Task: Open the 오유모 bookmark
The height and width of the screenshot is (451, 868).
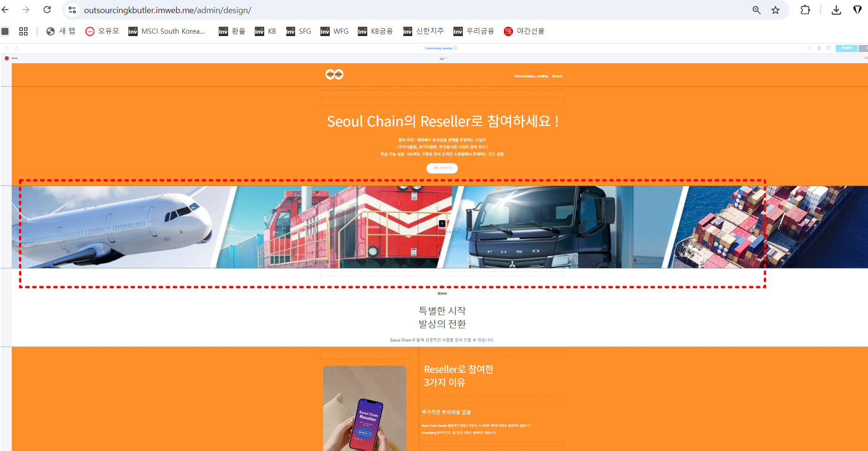Action: tap(102, 31)
